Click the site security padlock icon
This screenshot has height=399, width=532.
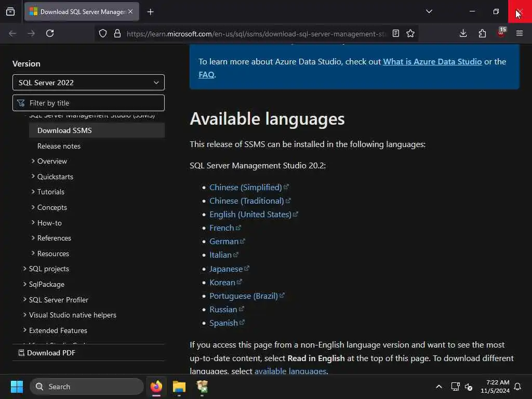[x=117, y=33]
